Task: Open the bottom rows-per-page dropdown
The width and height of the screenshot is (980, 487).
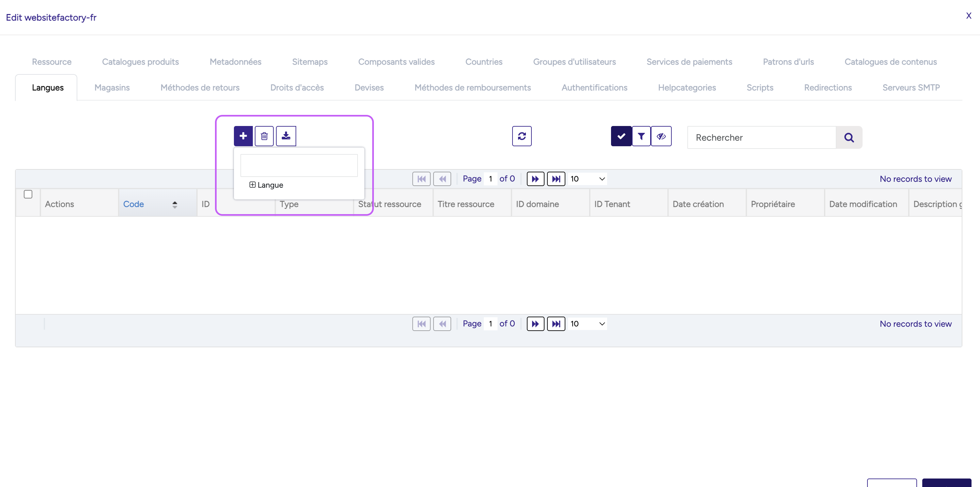Action: click(588, 324)
